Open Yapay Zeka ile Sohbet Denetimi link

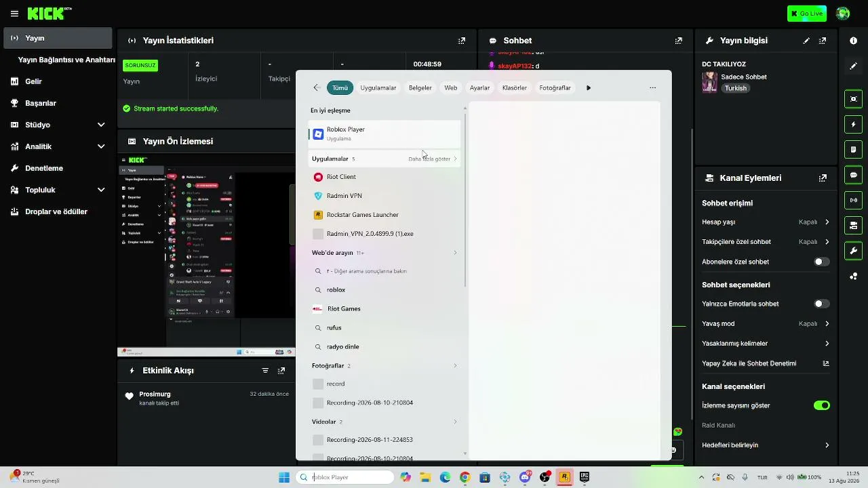[x=766, y=363]
